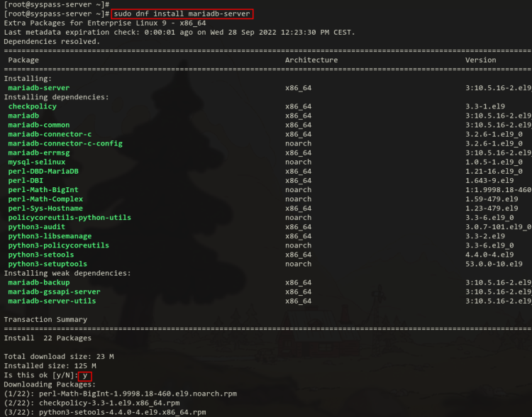532x417 pixels.
Task: Select 'x86_64' architecture in the mariadb-server row
Action: click(298, 88)
